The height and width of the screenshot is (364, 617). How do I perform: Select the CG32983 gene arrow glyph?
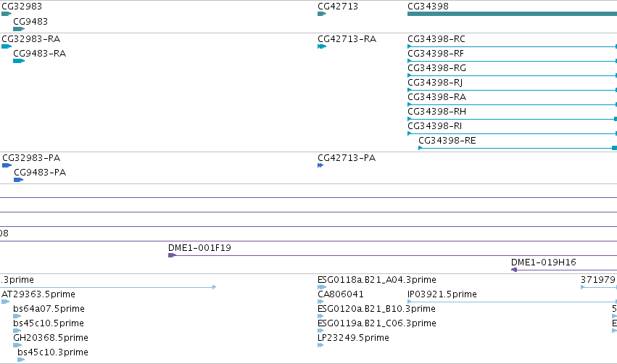pyautogui.click(x=7, y=14)
